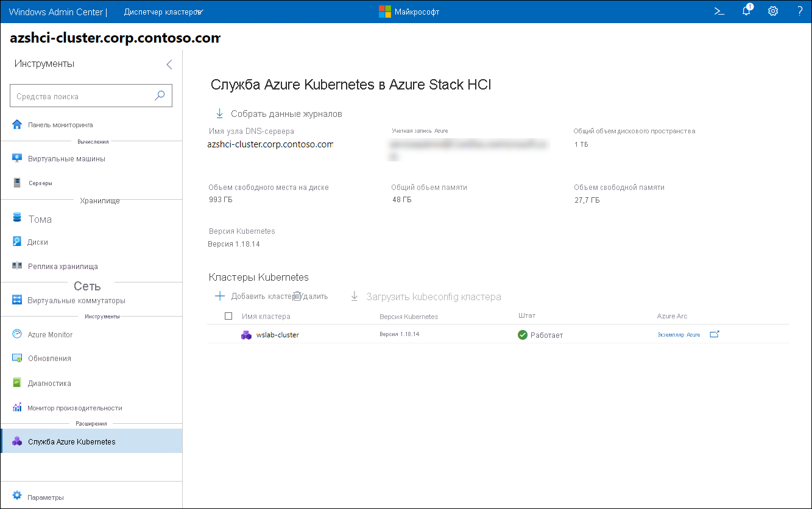Collapse the Инструменты panel chevron
This screenshot has height=509, width=812.
point(169,65)
